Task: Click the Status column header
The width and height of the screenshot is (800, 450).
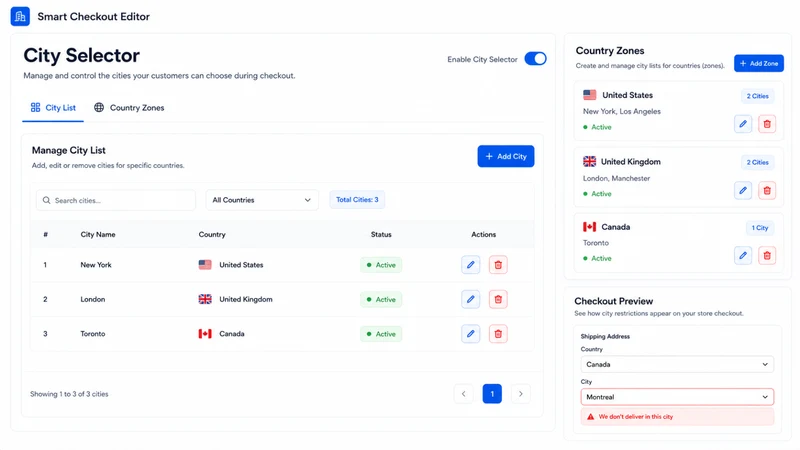Action: (x=381, y=234)
